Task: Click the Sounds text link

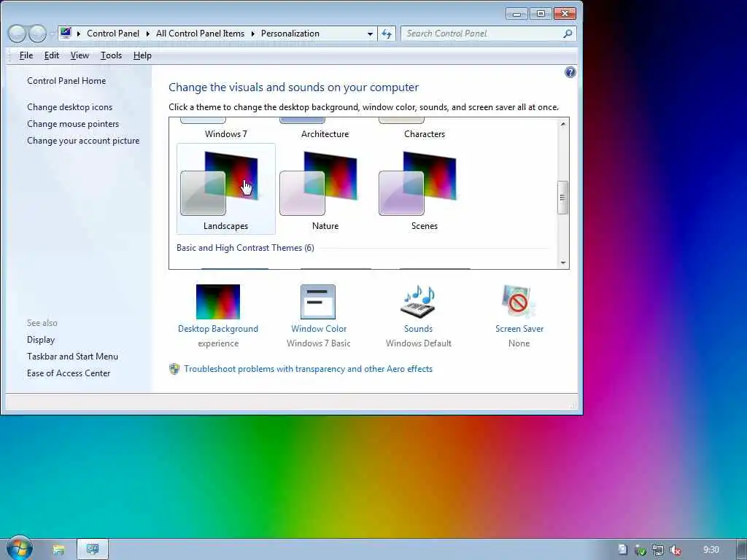Action: pyautogui.click(x=418, y=329)
